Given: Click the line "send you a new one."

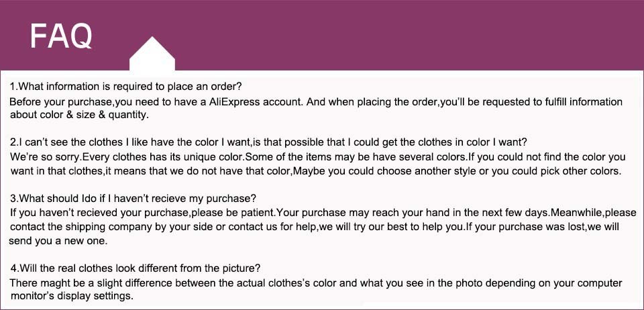Looking at the screenshot, I should 59,240.
